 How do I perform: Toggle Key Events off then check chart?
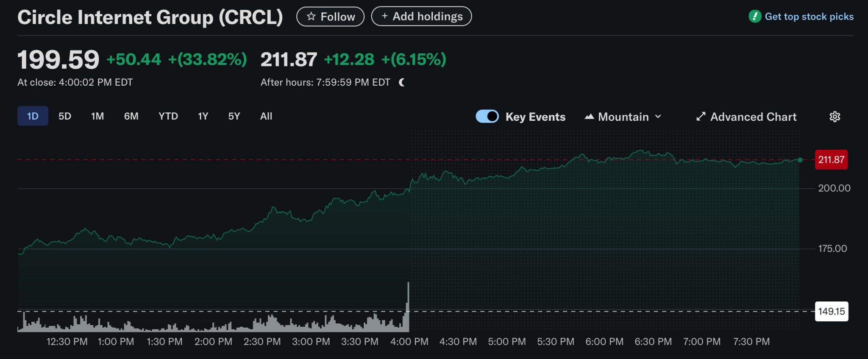(487, 116)
